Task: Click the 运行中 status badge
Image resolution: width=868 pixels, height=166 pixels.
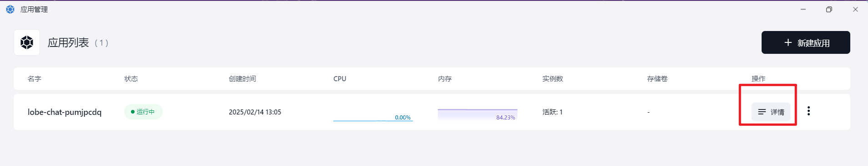Action: coord(143,112)
